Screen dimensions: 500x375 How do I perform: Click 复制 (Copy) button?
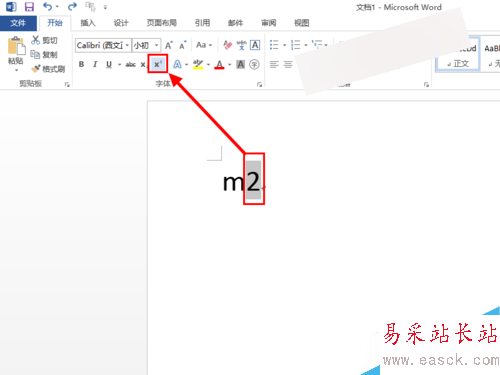click(44, 54)
